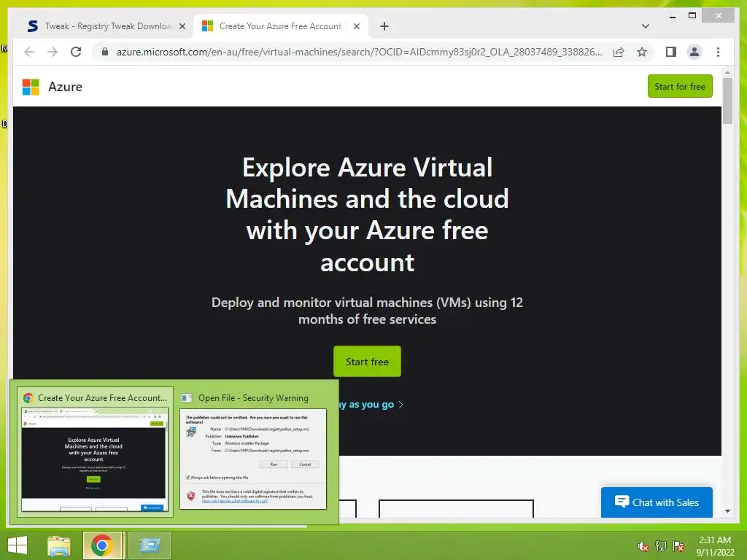747x560 pixels.
Task: Click the scrollbar down arrow
Action: tap(727, 511)
